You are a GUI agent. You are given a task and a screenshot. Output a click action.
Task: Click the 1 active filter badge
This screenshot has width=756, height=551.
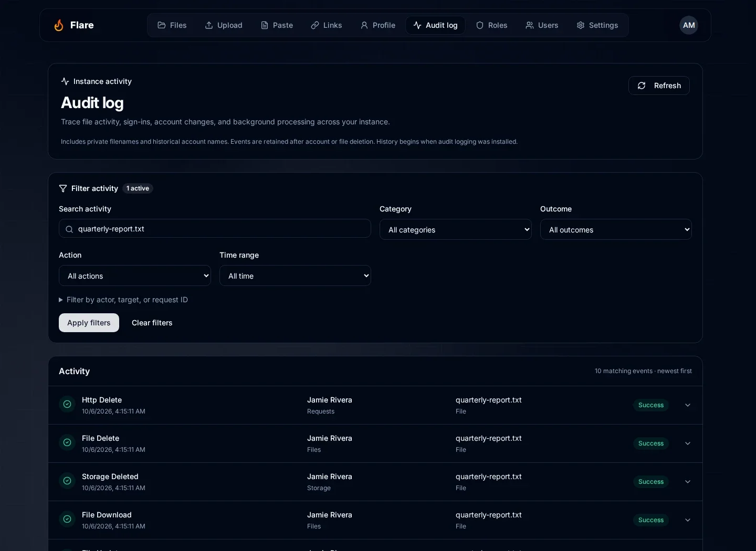(x=138, y=188)
